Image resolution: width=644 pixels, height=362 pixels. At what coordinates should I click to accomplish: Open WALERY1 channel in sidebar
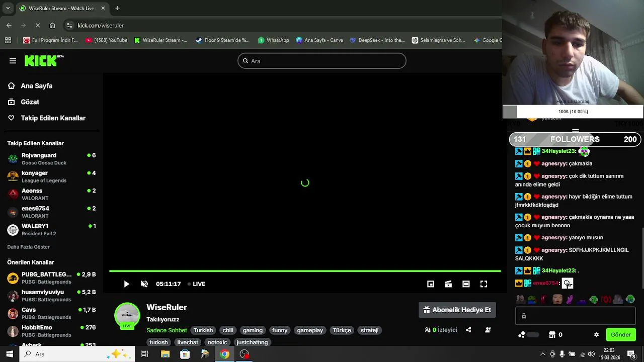tap(51, 229)
